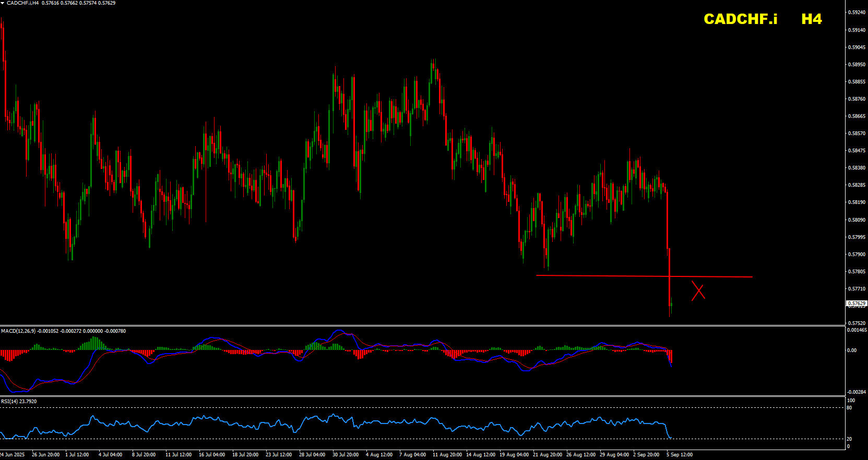Click the MACD 0.00 zero level label
868x460 pixels.
pos(851,350)
